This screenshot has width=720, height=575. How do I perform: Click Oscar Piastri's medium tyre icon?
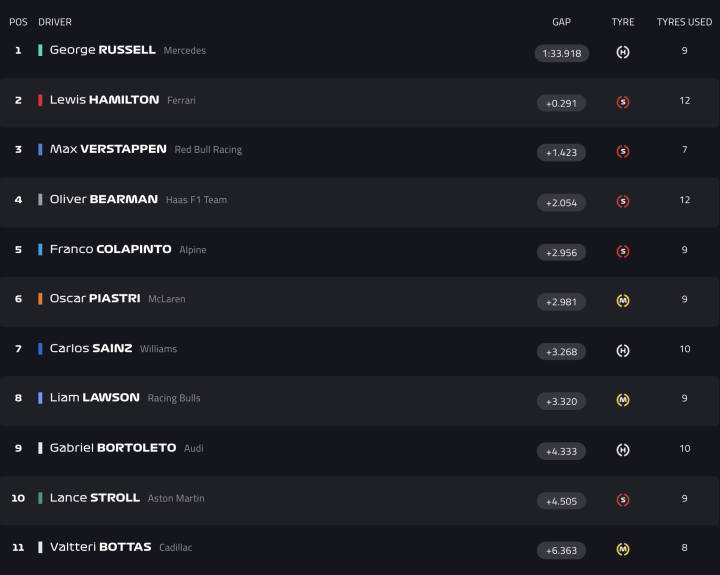point(623,301)
